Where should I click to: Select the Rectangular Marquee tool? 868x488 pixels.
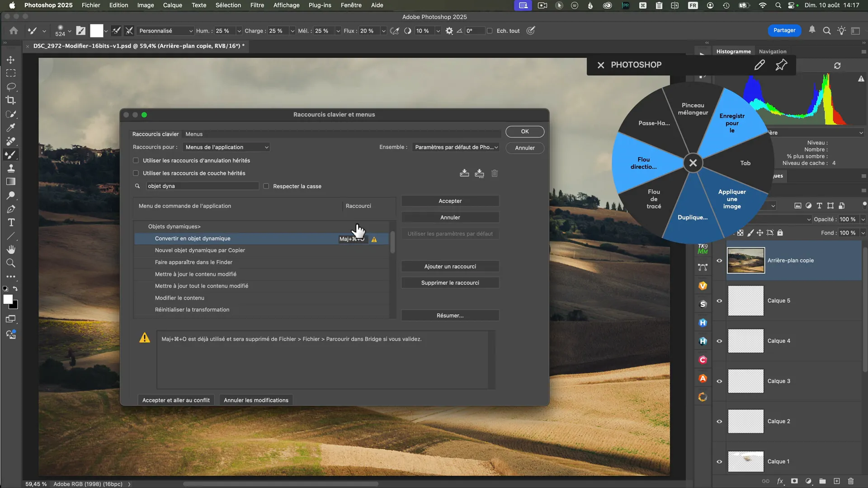11,73
